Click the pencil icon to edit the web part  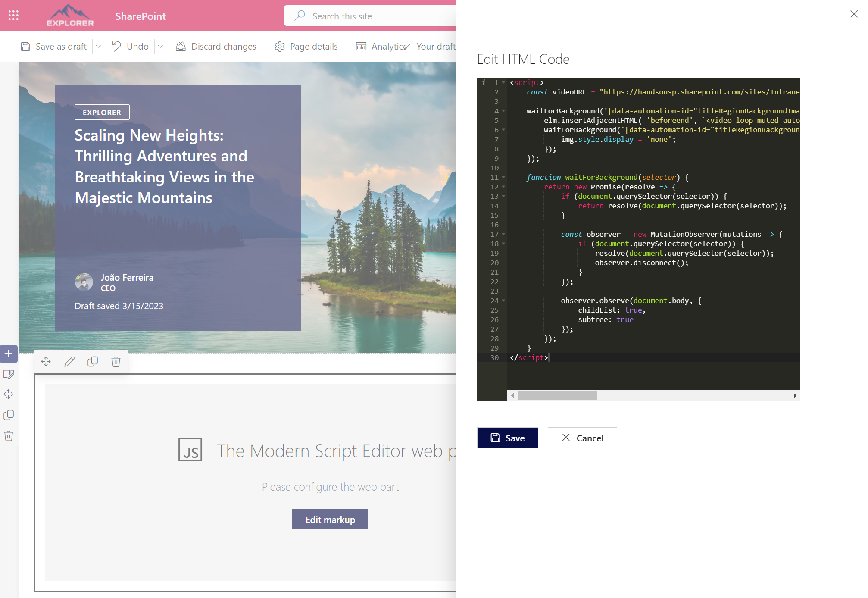[x=69, y=361]
